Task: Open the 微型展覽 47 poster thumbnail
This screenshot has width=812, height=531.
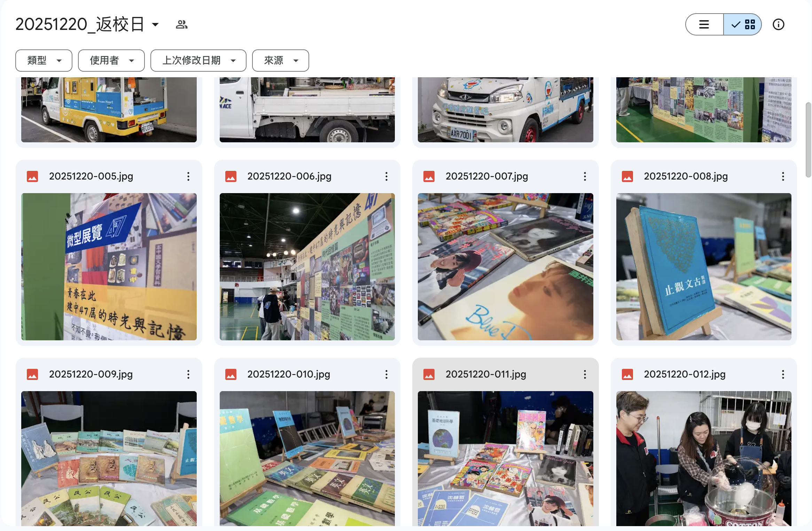Action: point(109,267)
